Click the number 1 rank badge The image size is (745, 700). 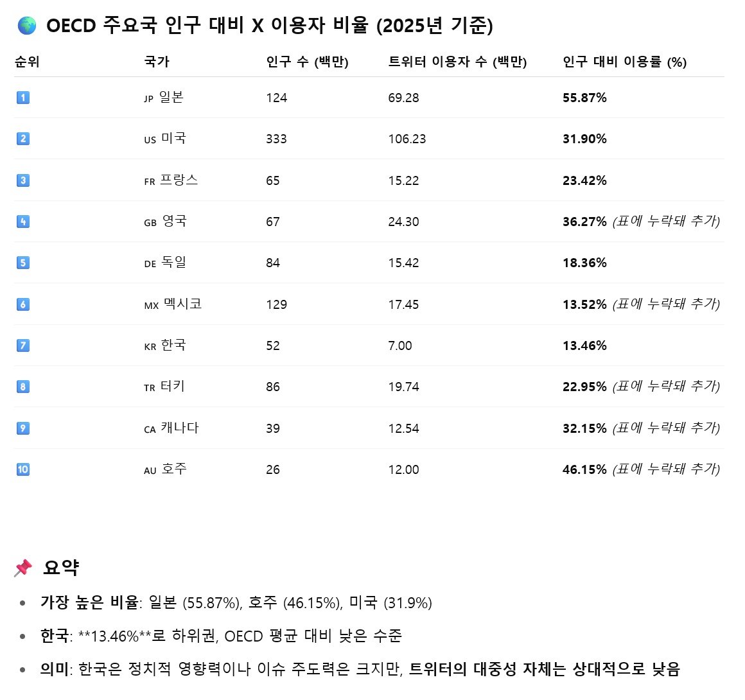click(x=23, y=98)
